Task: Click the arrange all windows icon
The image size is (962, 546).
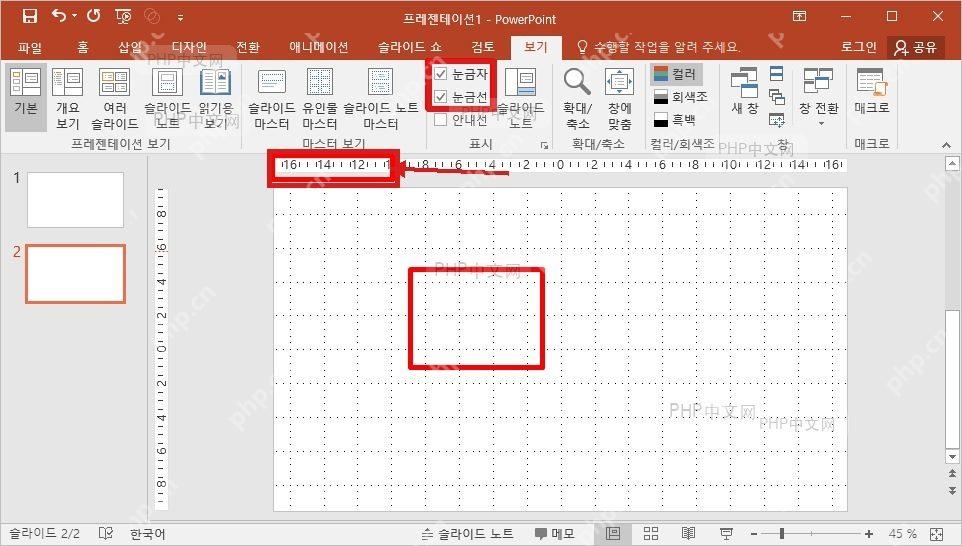Action: tap(776, 74)
